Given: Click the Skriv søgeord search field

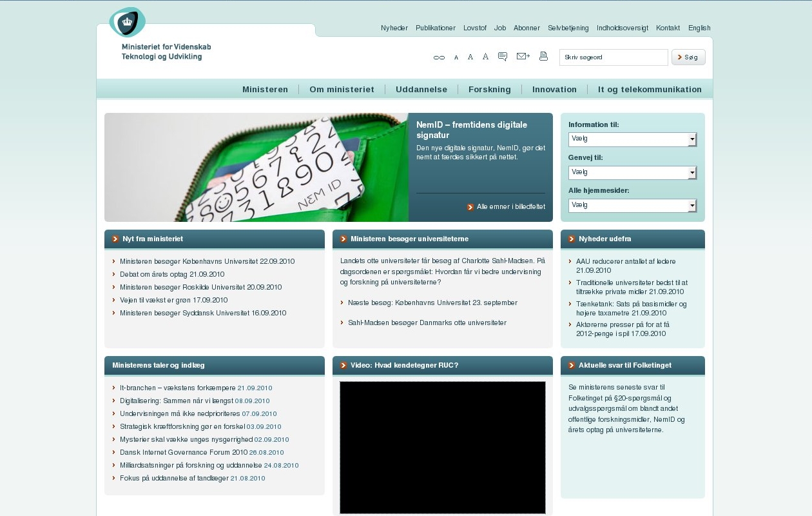Looking at the screenshot, I should pos(614,57).
